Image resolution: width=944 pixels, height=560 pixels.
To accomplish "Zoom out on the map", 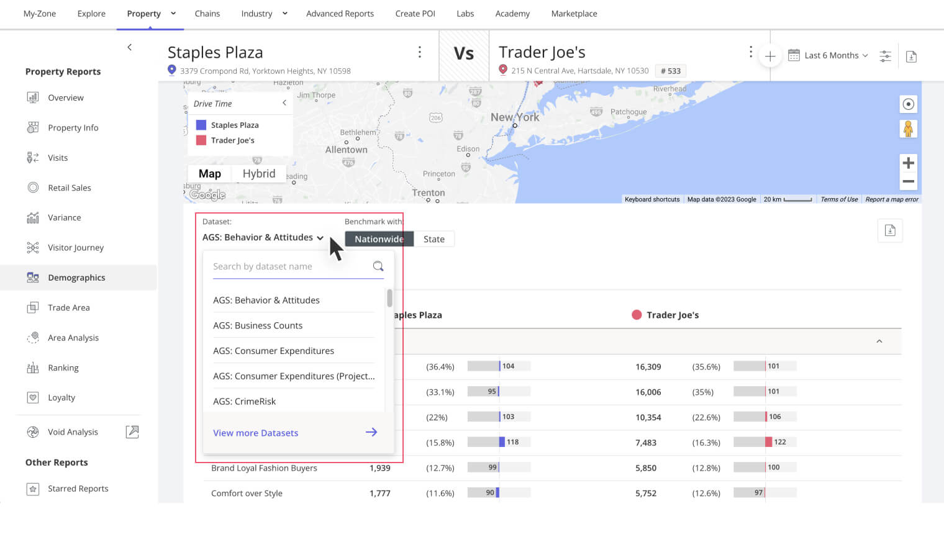I will point(908,181).
